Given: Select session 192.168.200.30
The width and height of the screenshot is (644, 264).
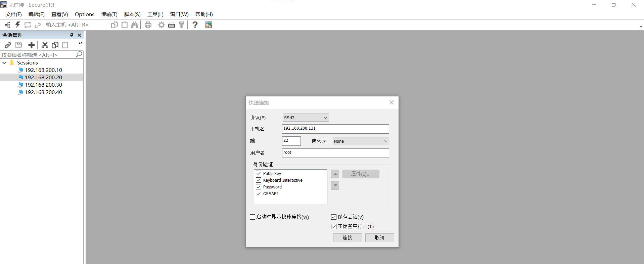Looking at the screenshot, I should (x=43, y=85).
